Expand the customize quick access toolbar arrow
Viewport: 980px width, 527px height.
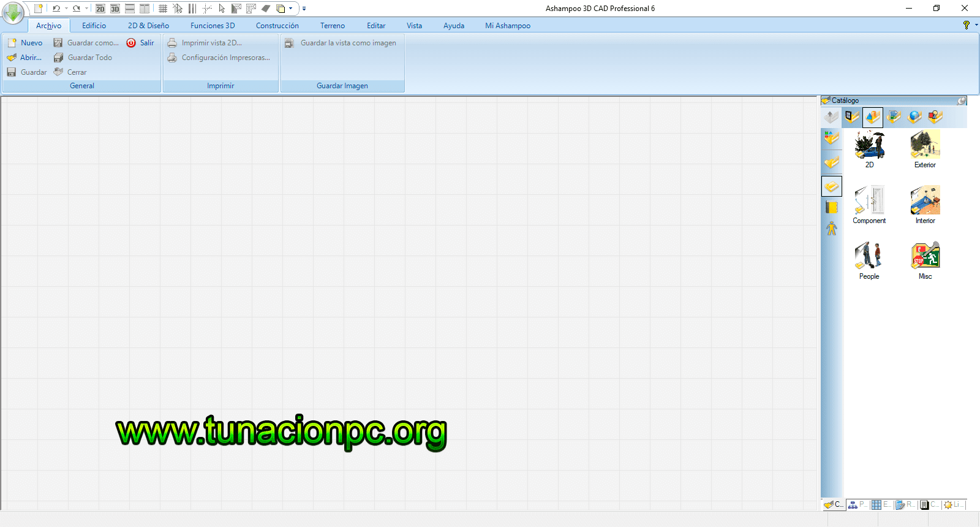[x=304, y=9]
